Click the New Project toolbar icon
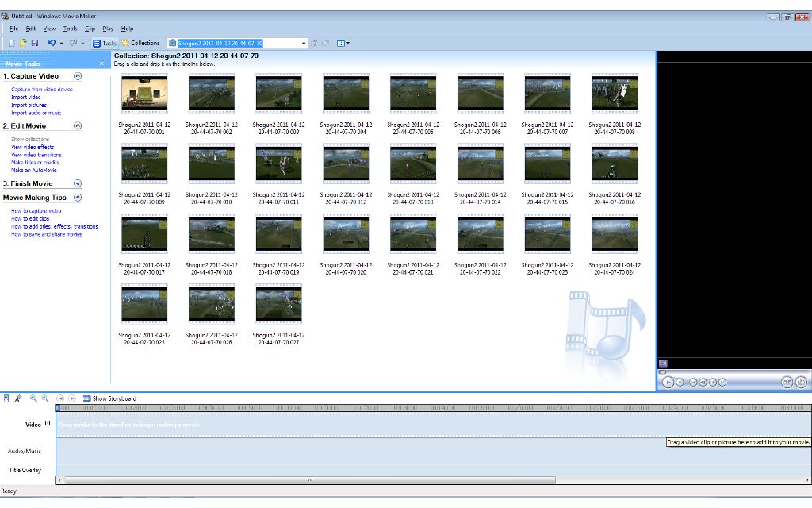 coord(11,44)
